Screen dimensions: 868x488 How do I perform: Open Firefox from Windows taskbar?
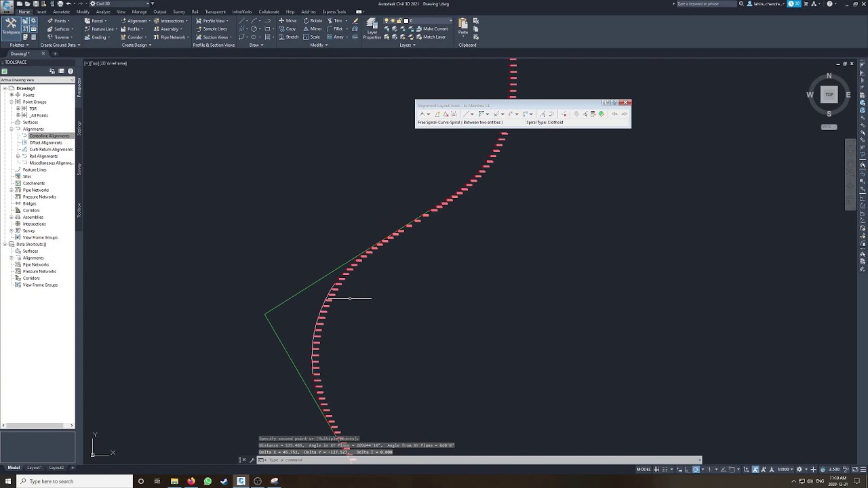[191, 481]
